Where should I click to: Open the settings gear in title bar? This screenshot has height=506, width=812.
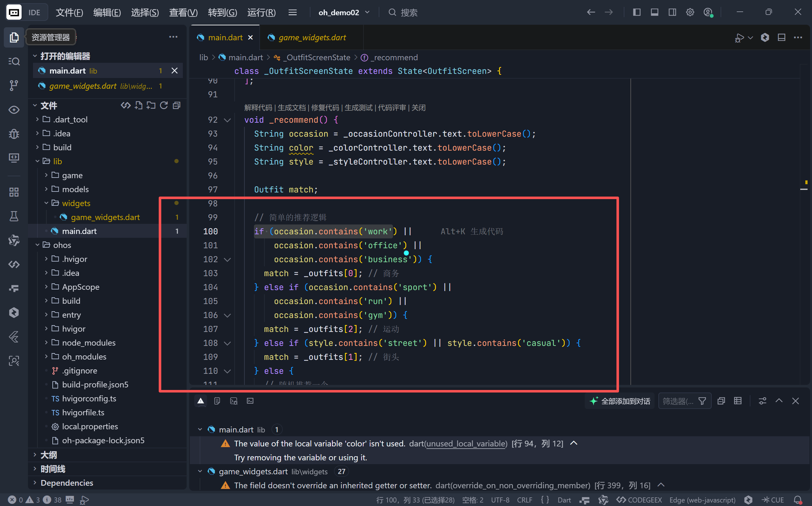point(690,12)
